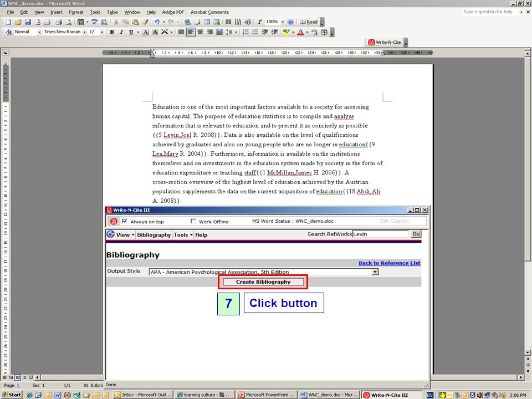Run Spelling and Grammar check icon
The image size is (532, 399).
click(95, 22)
